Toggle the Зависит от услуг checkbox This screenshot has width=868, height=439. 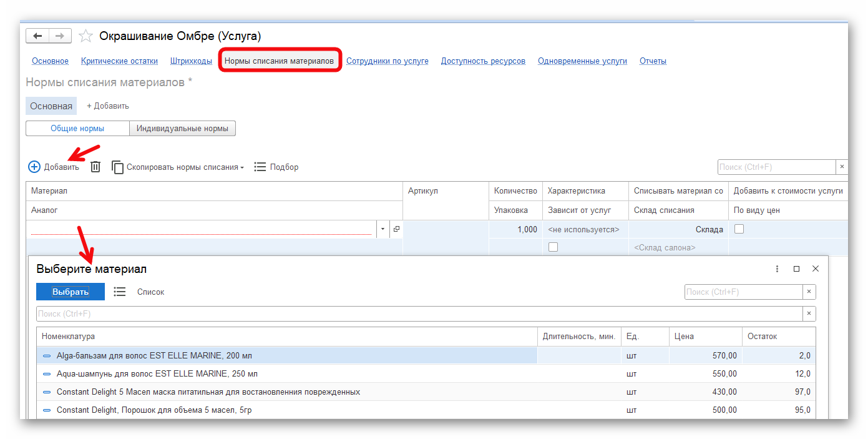point(553,247)
